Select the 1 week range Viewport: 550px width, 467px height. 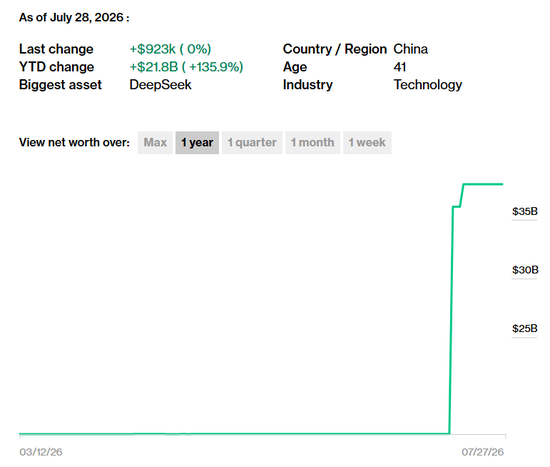pyautogui.click(x=367, y=142)
